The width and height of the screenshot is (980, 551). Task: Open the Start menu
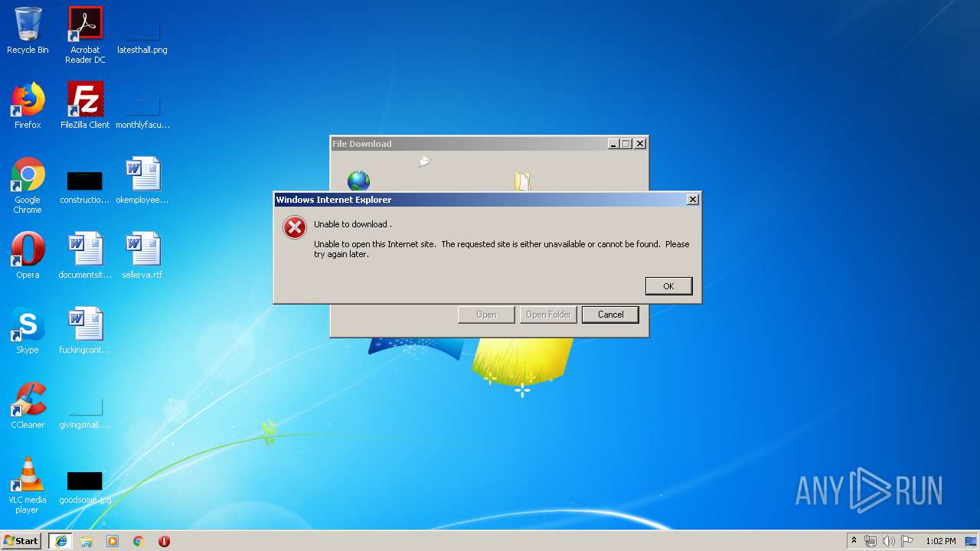(21, 541)
